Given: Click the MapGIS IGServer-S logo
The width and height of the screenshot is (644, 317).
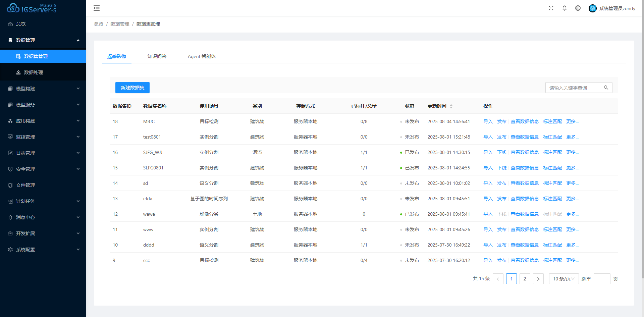Looking at the screenshot, I should (x=32, y=8).
